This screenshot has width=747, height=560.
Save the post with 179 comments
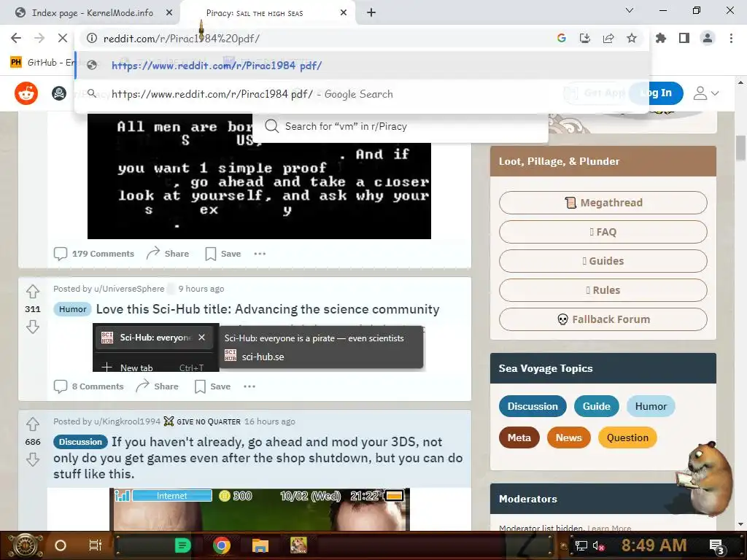tap(223, 254)
